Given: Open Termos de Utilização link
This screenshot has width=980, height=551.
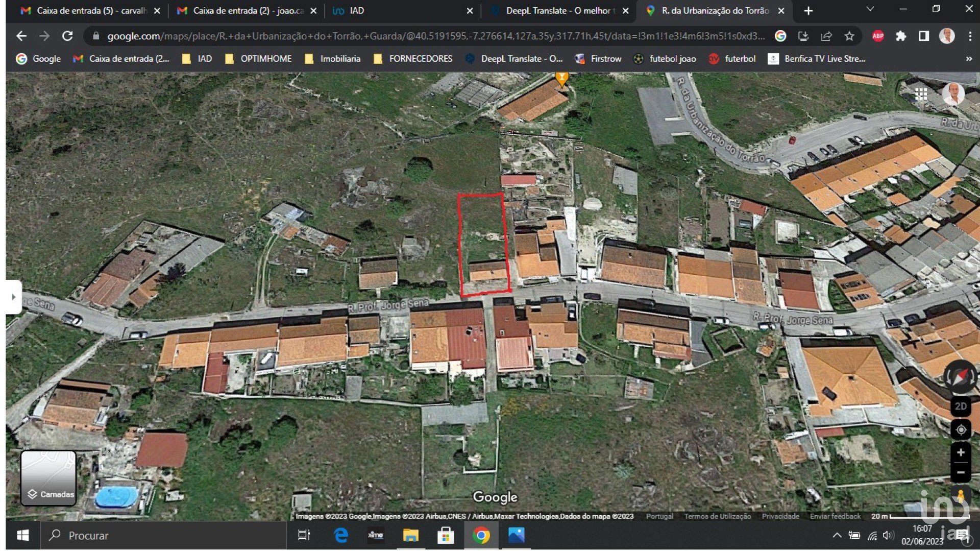Looking at the screenshot, I should 717,516.
